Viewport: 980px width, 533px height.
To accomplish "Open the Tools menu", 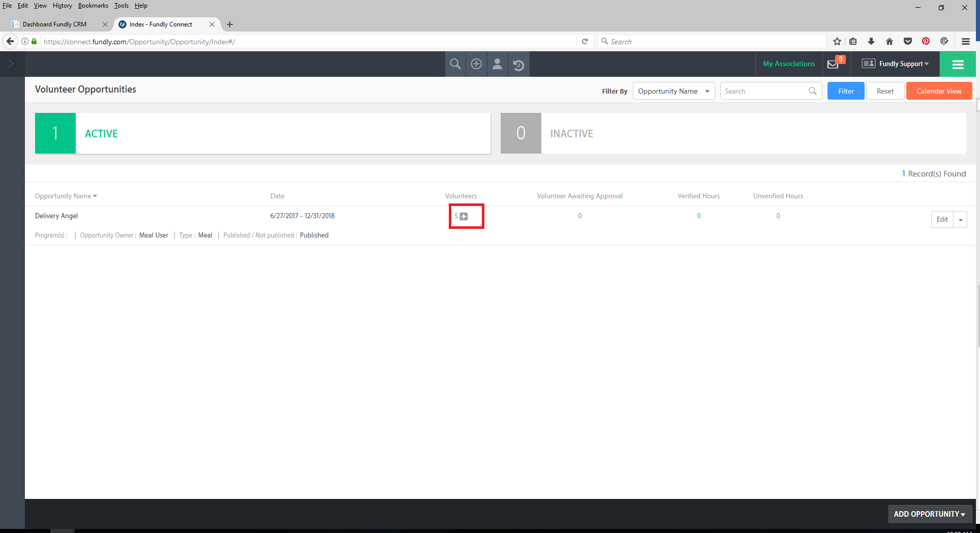I will [121, 6].
